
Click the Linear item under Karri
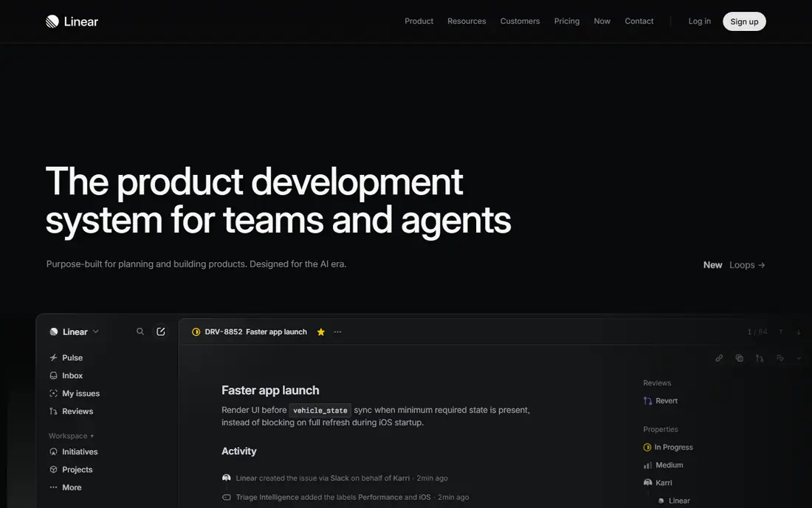point(674,501)
